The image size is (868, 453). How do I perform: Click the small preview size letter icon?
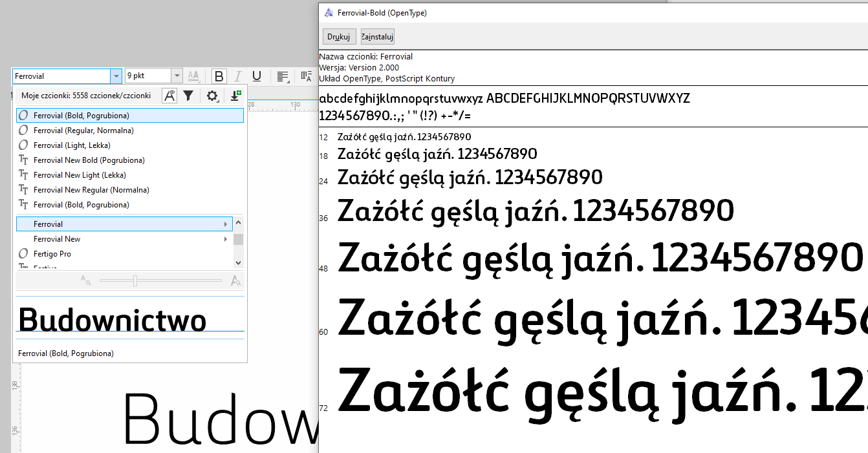(x=86, y=280)
